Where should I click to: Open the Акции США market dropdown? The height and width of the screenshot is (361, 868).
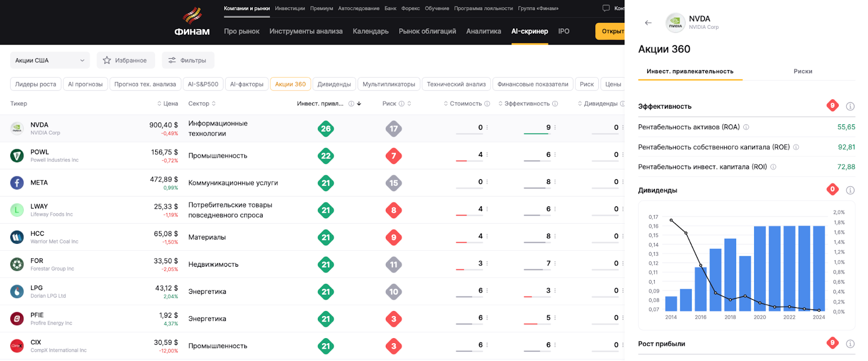pyautogui.click(x=49, y=60)
